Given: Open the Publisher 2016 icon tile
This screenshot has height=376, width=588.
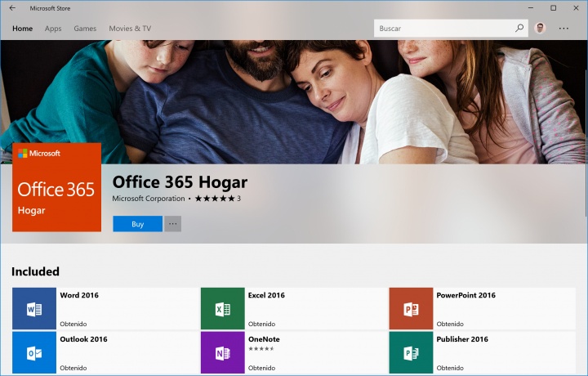Looking at the screenshot, I should point(411,352).
